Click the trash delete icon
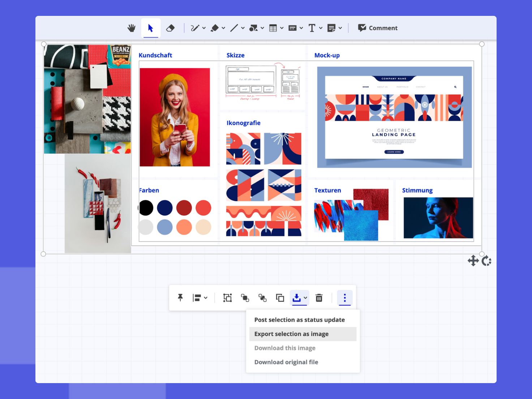Screen dimensions: 532x399 click(x=319, y=298)
